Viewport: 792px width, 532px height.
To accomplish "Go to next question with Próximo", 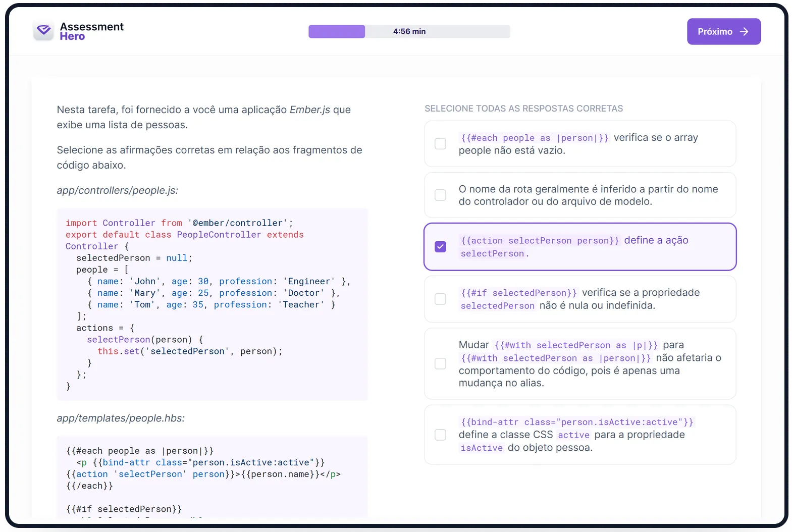I will tap(723, 31).
